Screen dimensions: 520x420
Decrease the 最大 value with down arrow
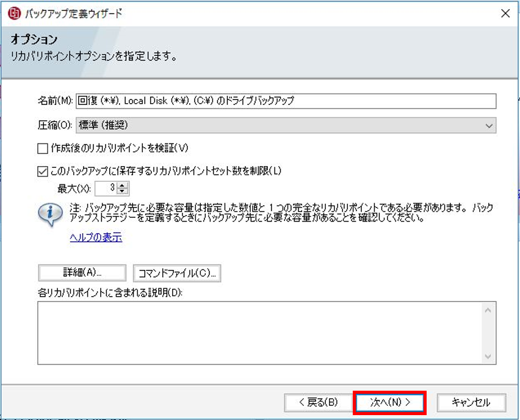point(122,192)
